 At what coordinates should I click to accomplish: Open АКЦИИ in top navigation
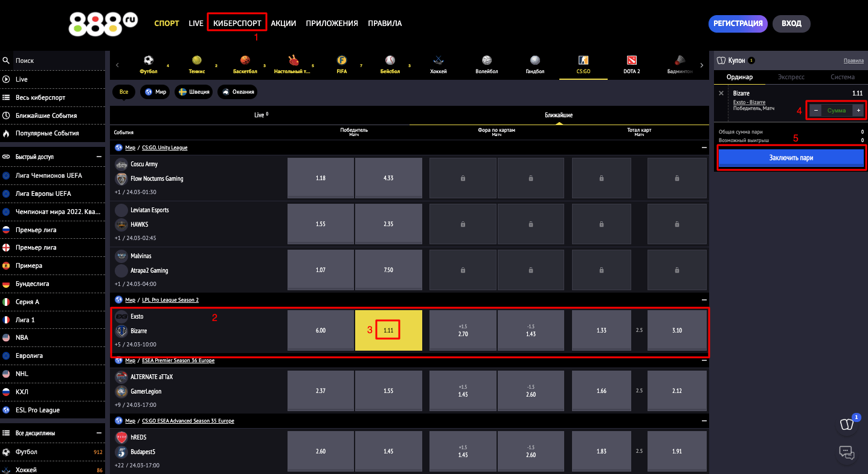(x=283, y=24)
